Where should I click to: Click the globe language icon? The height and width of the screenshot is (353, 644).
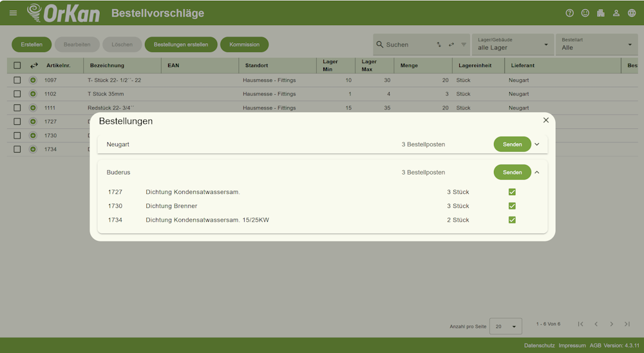pyautogui.click(x=632, y=13)
